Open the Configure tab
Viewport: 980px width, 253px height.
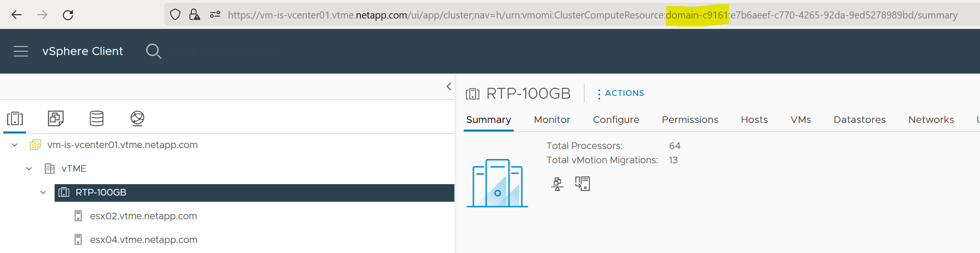point(616,120)
